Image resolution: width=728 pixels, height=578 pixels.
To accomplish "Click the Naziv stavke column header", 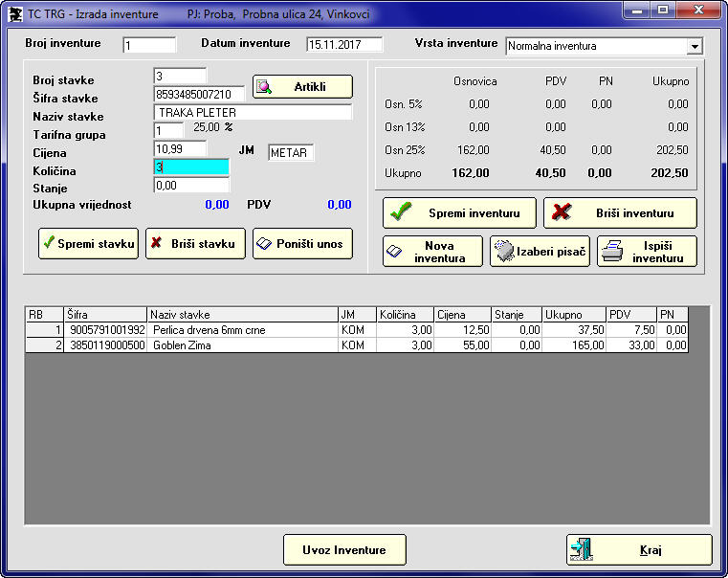I will (x=243, y=314).
